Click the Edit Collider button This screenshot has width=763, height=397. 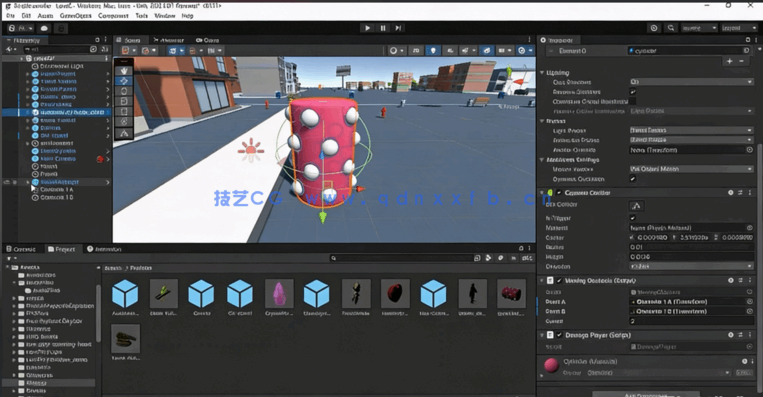pos(636,205)
